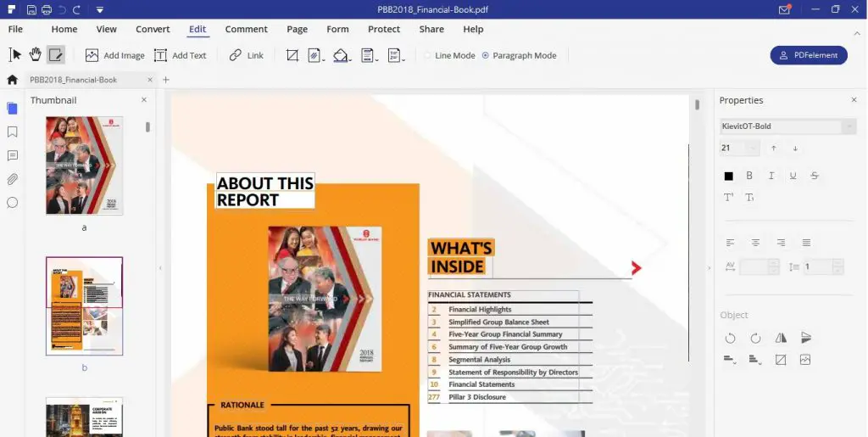Image resolution: width=868 pixels, height=437 pixels.
Task: Align text left in Properties
Action: click(730, 243)
